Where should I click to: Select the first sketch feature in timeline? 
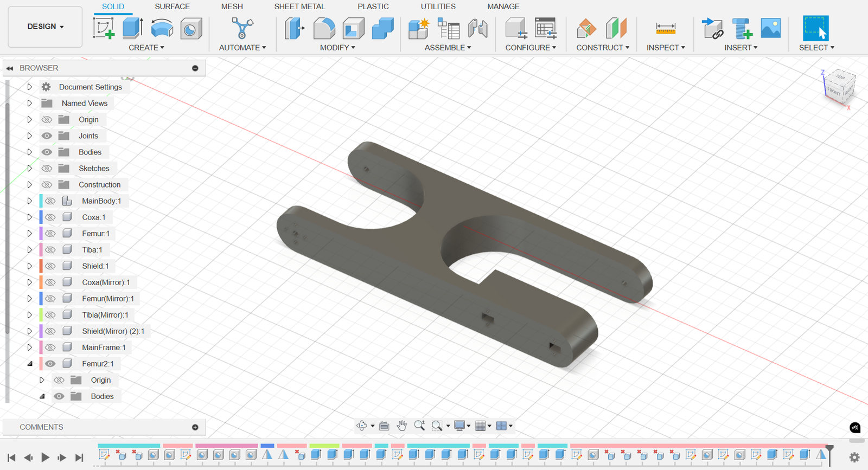pyautogui.click(x=104, y=455)
